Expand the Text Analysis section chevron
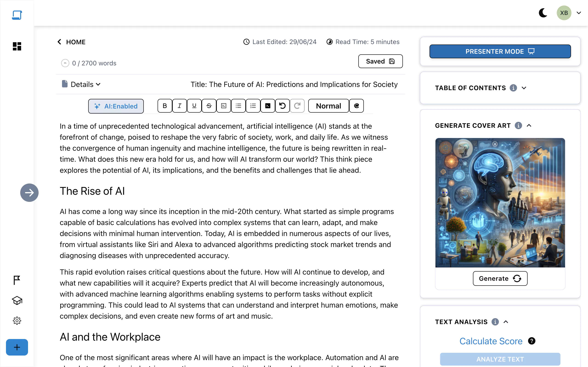 (x=506, y=322)
